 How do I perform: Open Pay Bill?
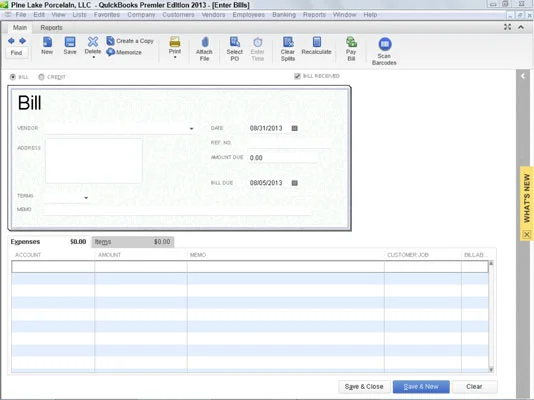tap(351, 49)
